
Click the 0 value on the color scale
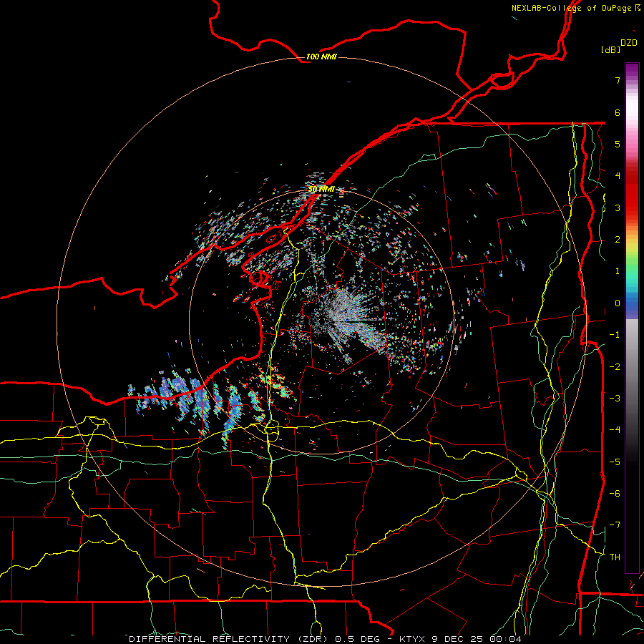(x=618, y=303)
